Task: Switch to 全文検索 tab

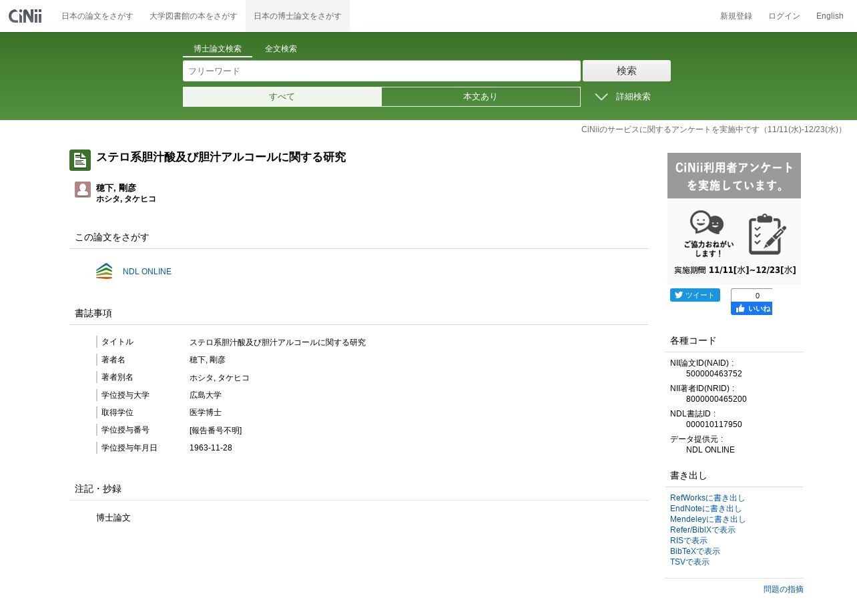Action: (281, 49)
